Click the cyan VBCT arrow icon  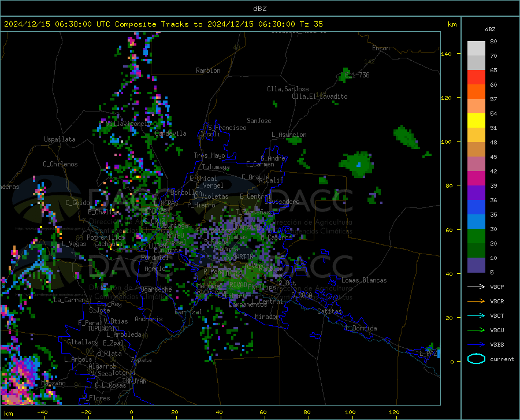click(x=476, y=315)
